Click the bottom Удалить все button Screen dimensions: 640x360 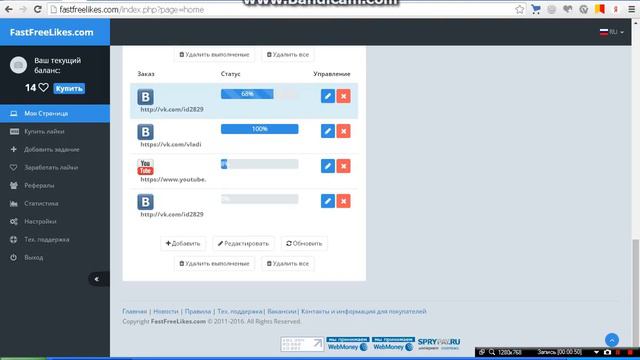point(288,263)
